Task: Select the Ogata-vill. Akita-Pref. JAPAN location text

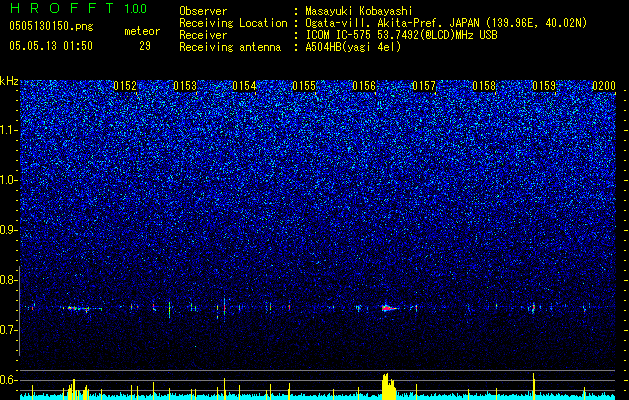Action: coord(446,23)
